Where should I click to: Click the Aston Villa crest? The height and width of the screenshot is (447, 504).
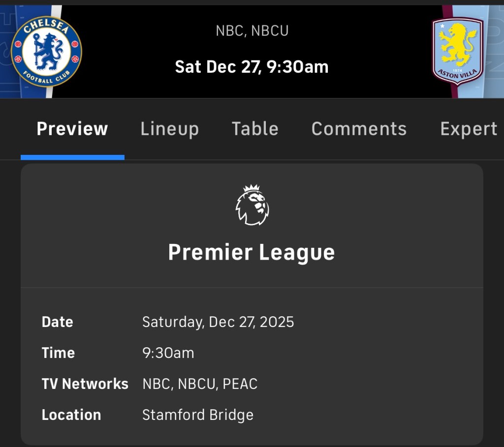click(x=458, y=50)
